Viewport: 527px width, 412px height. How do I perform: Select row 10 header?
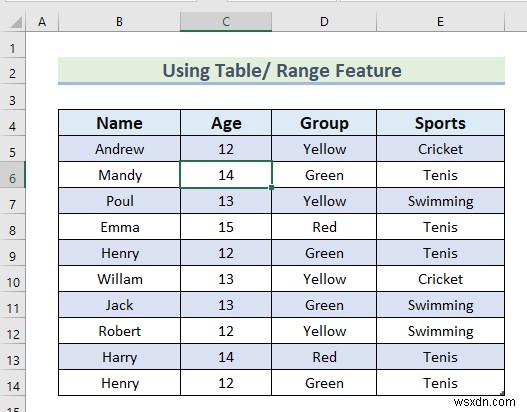click(12, 279)
